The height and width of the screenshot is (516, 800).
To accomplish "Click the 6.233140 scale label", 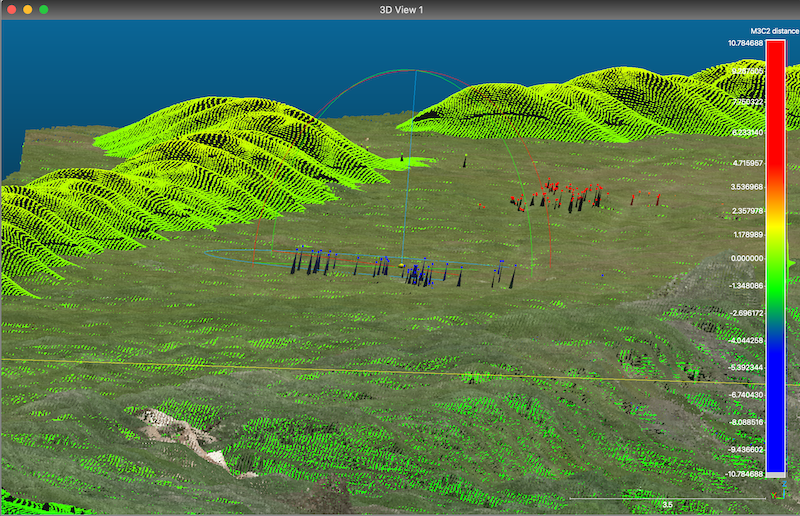I will click(747, 133).
